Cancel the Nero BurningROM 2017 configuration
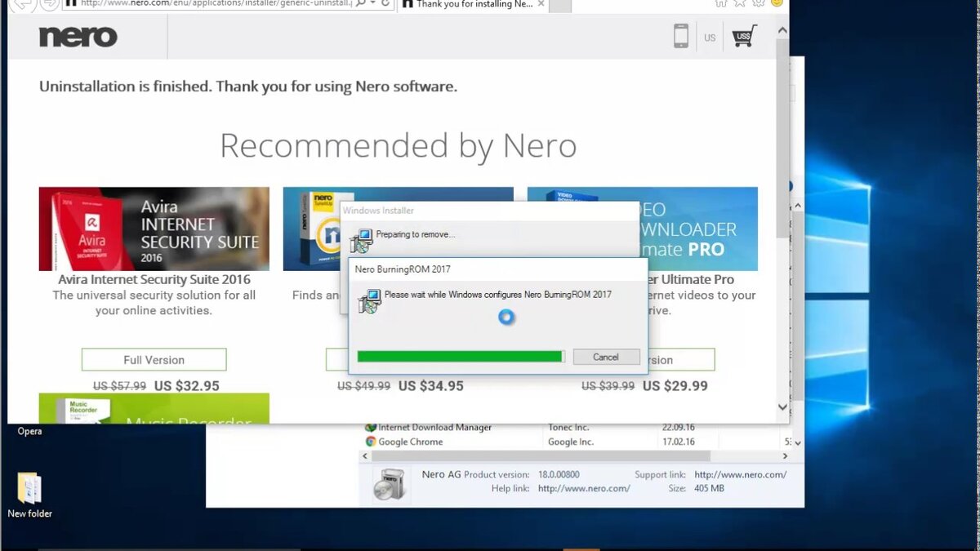The width and height of the screenshot is (980, 551). tap(606, 357)
